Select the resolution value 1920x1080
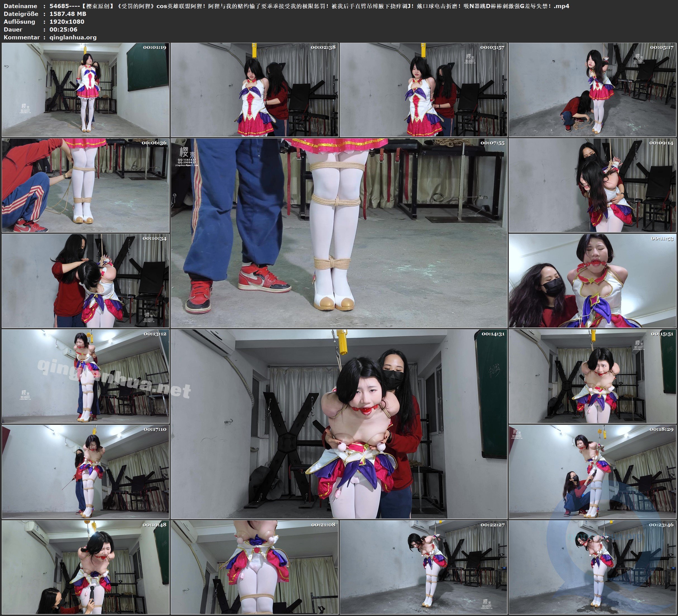The image size is (678, 616). point(66,22)
